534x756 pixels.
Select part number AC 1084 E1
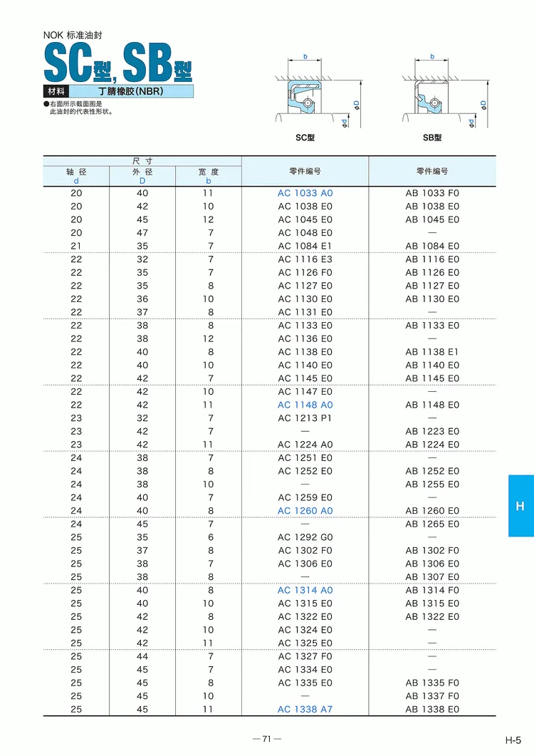(305, 247)
